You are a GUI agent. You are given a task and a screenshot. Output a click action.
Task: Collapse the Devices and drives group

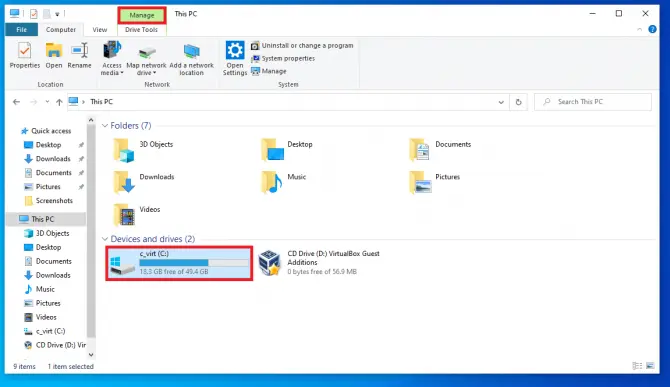pyautogui.click(x=105, y=239)
